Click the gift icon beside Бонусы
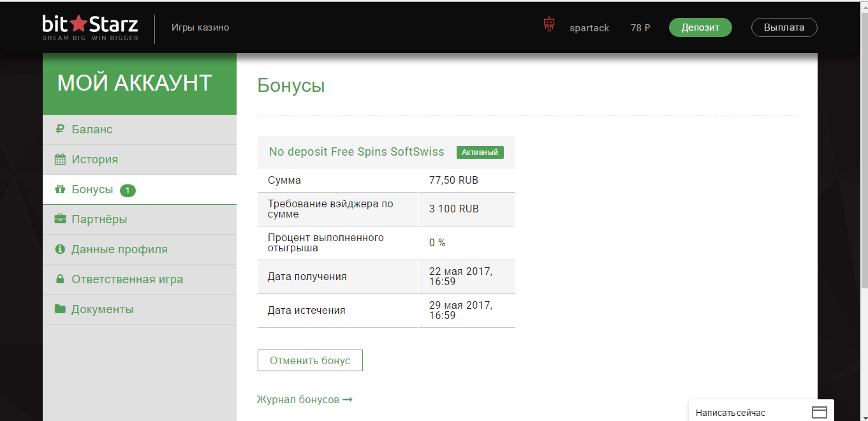Image resolution: width=868 pixels, height=421 pixels. pyautogui.click(x=60, y=189)
